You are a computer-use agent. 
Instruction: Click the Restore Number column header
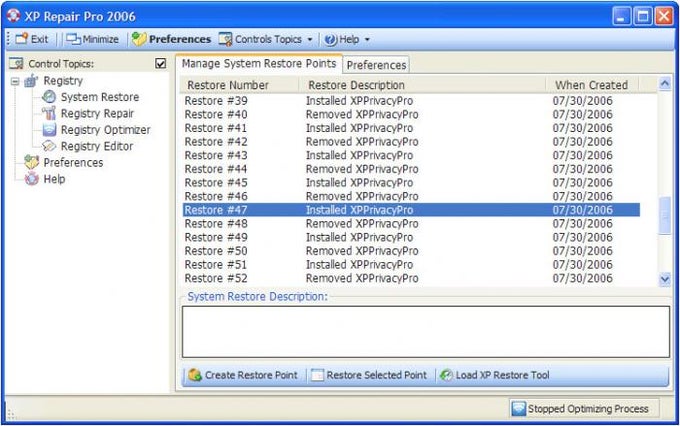point(239,85)
